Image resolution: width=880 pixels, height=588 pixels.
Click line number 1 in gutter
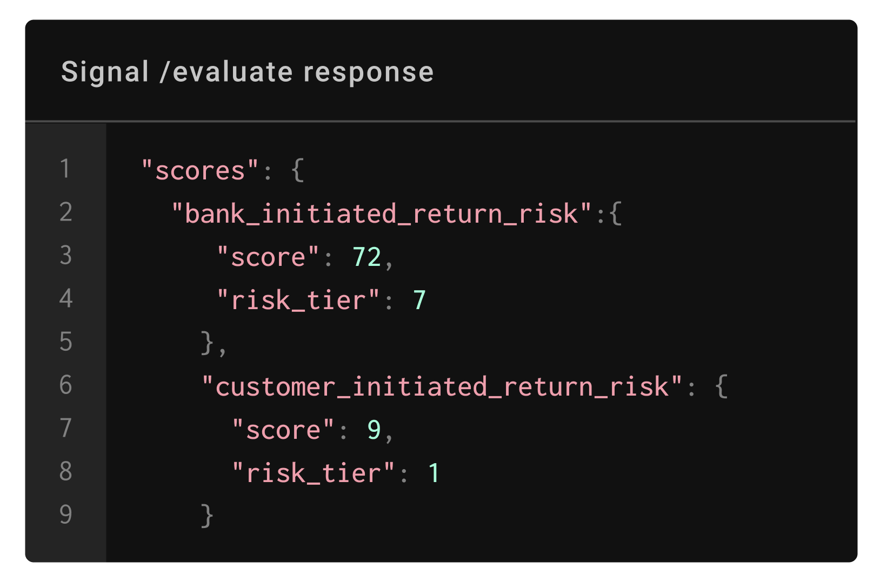(x=65, y=169)
